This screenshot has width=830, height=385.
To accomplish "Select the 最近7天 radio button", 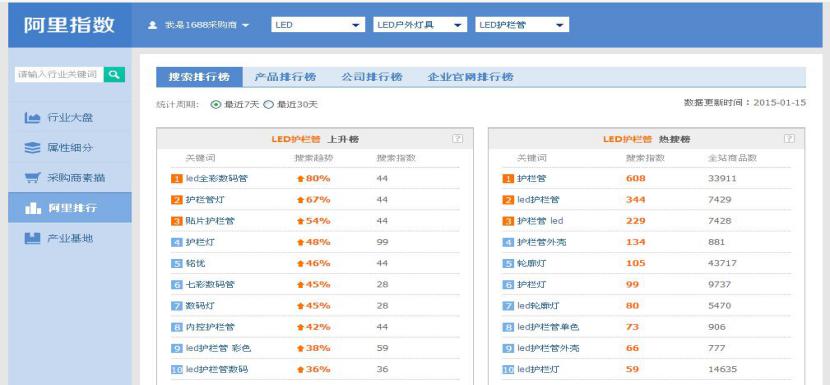I will tap(215, 105).
